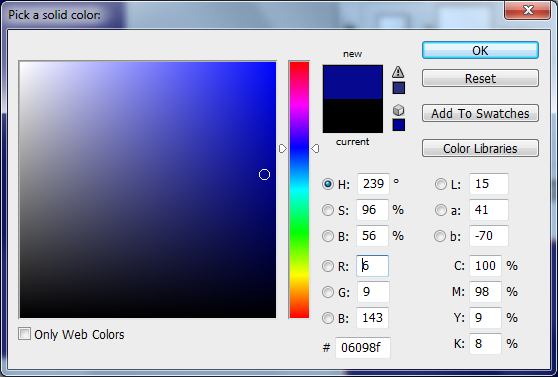Click the current black color preview

coord(353,116)
